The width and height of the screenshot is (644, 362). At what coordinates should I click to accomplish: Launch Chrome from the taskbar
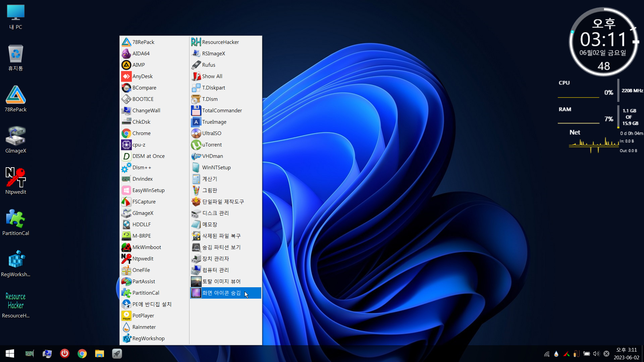[82, 354]
